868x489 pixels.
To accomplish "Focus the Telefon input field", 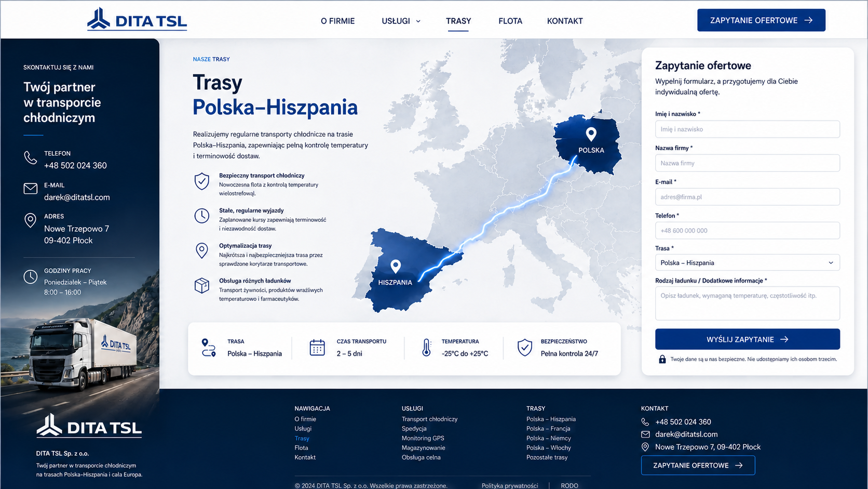I will (x=748, y=230).
